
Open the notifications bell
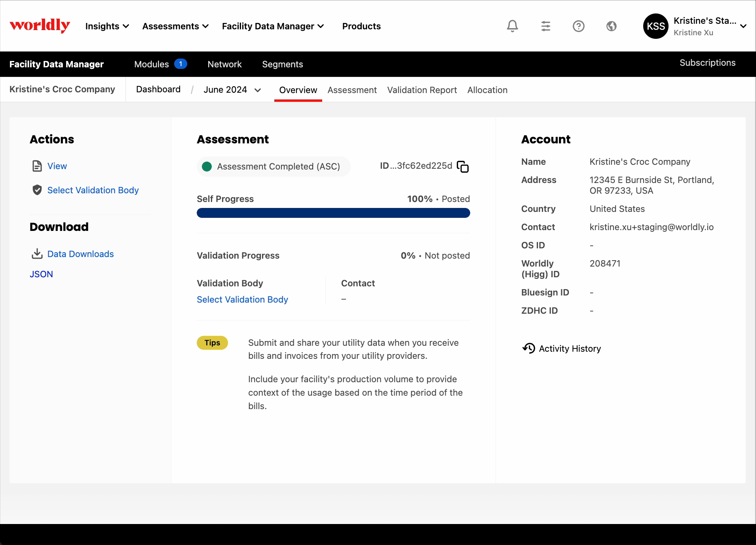(512, 26)
